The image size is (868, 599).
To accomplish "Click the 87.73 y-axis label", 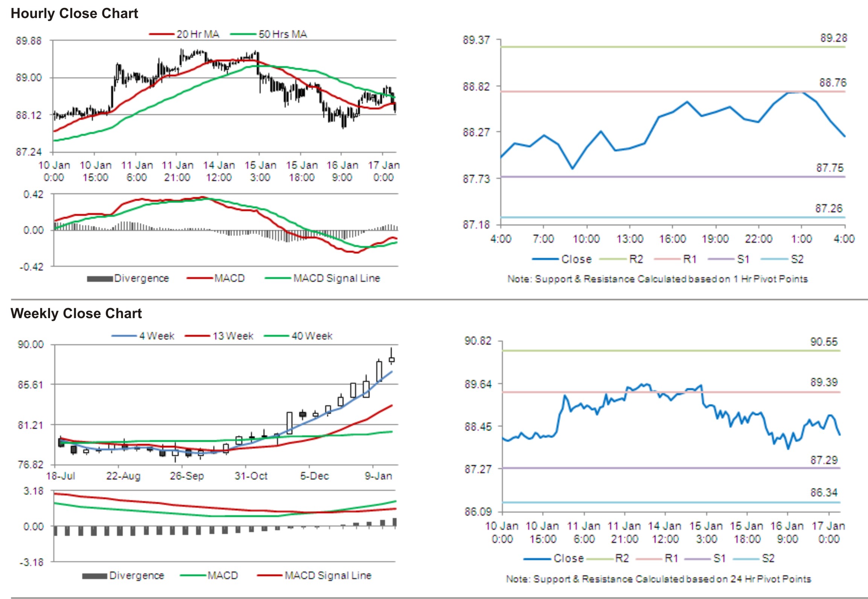I will click(x=477, y=179).
